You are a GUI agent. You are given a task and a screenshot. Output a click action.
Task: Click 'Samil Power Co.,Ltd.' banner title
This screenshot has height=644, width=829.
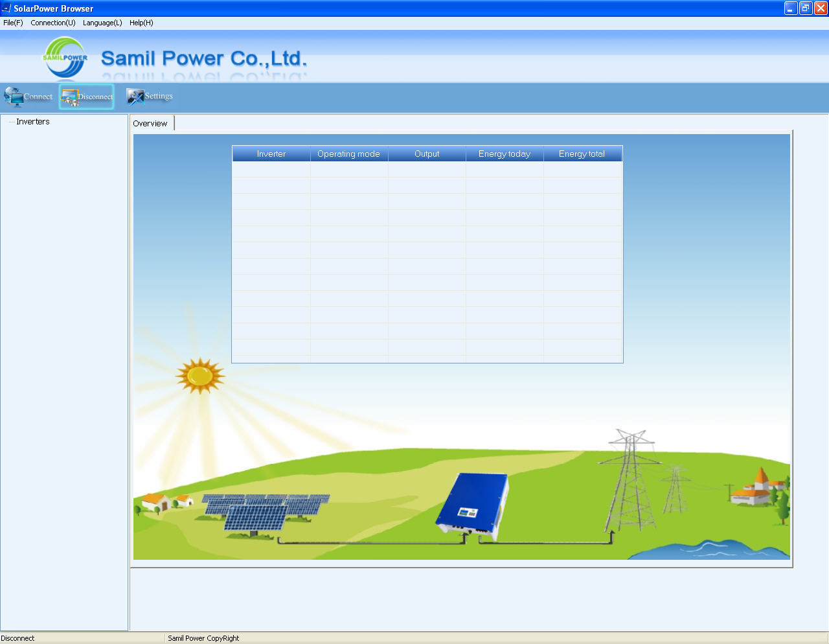[x=204, y=58]
